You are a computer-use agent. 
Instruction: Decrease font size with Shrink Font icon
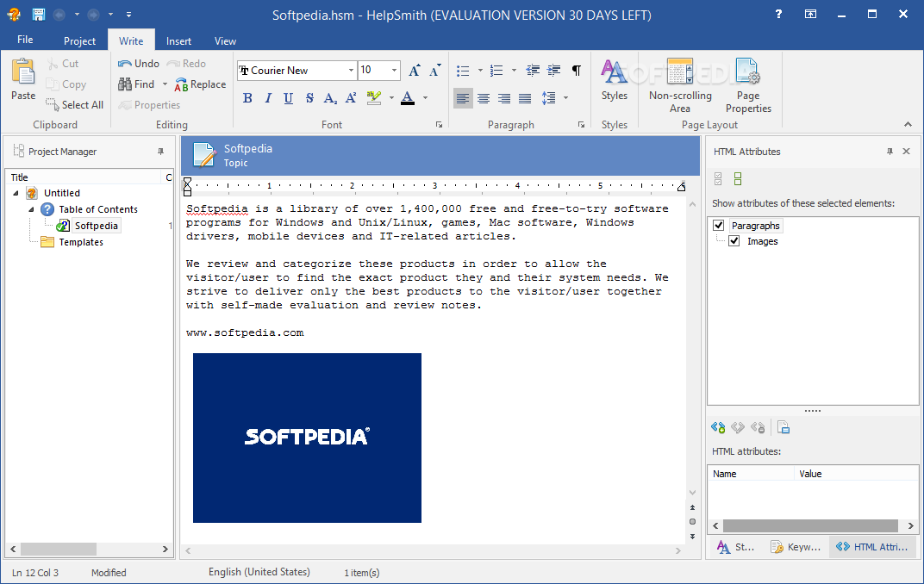[435, 71]
